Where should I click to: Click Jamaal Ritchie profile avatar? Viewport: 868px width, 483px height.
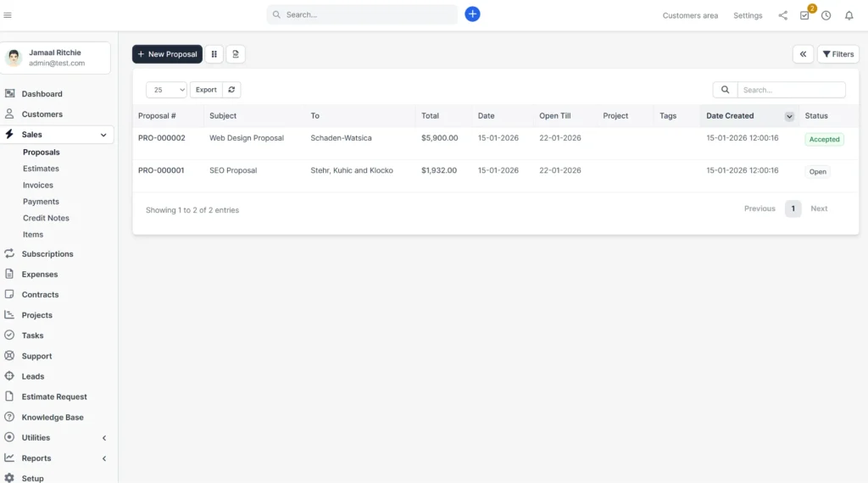pyautogui.click(x=14, y=58)
